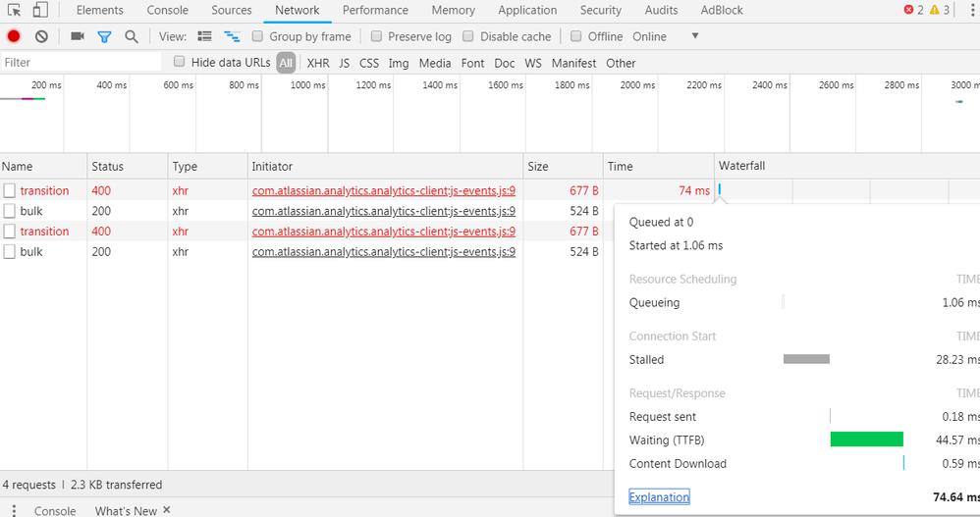Image resolution: width=980 pixels, height=517 pixels.
Task: Sort requests by Time column
Action: click(x=658, y=166)
